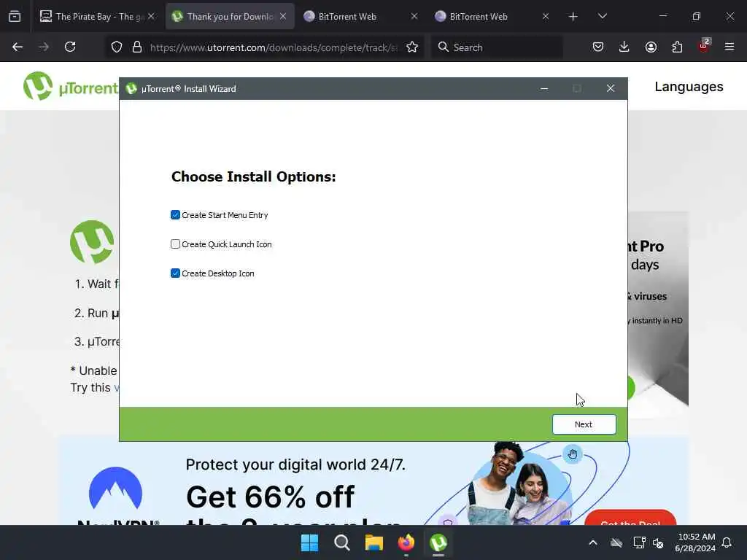Uncheck Create Desktop Icon checkbox
The image size is (747, 560).
click(175, 273)
